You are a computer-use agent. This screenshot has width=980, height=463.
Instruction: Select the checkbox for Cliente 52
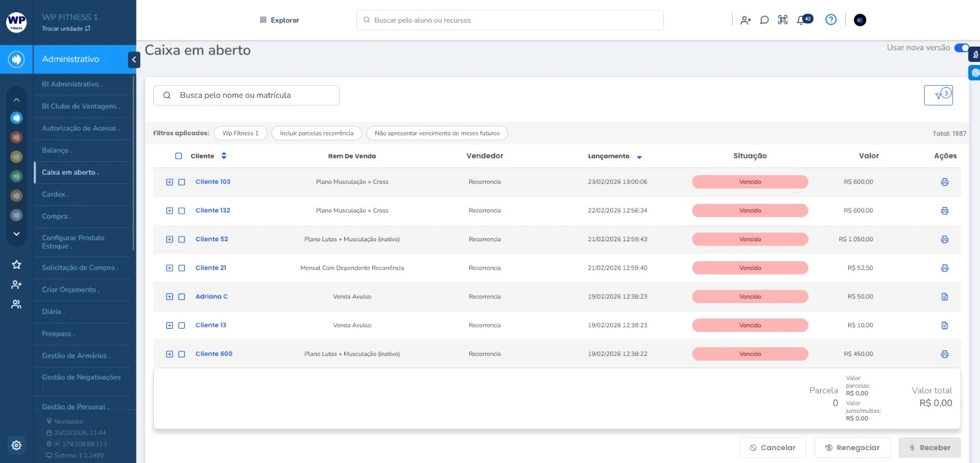click(x=182, y=239)
